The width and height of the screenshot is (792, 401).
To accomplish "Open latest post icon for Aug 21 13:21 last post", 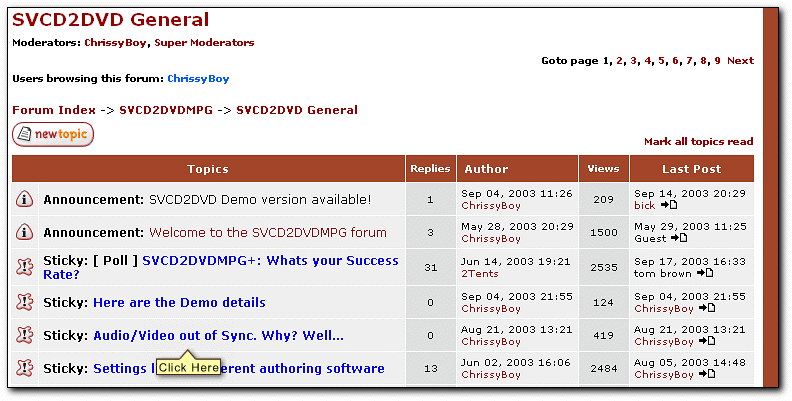I will pyautogui.click(x=707, y=341).
